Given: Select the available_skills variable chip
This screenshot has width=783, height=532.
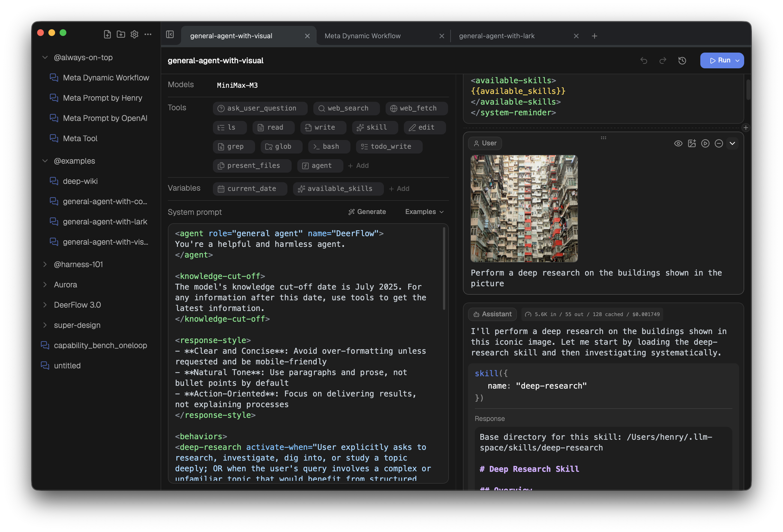Looking at the screenshot, I should (338, 189).
